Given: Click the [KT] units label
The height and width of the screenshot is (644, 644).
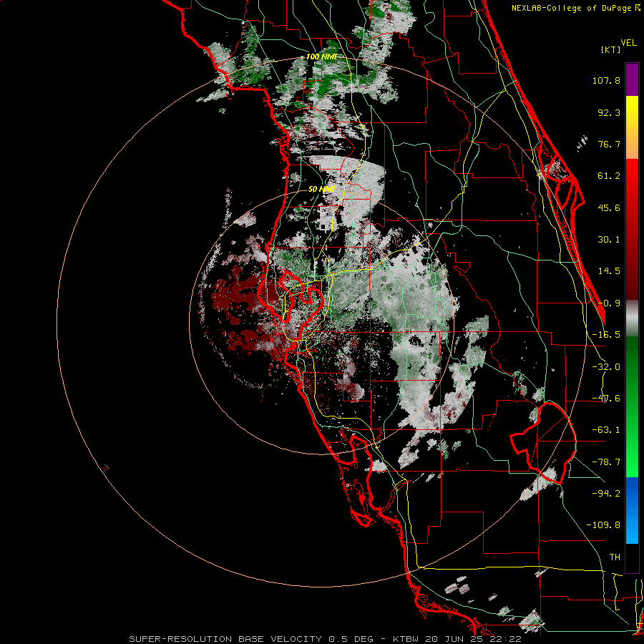Looking at the screenshot, I should tap(610, 49).
